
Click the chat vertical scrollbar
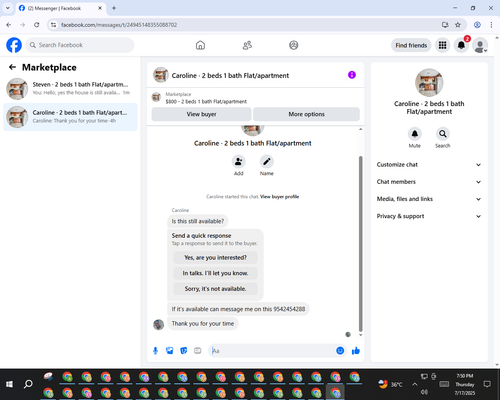click(360, 243)
